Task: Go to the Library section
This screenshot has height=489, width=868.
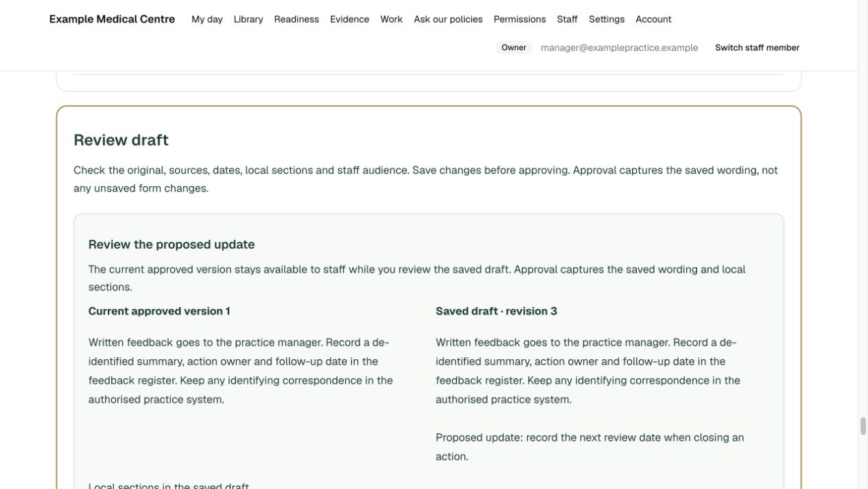Action: point(248,19)
